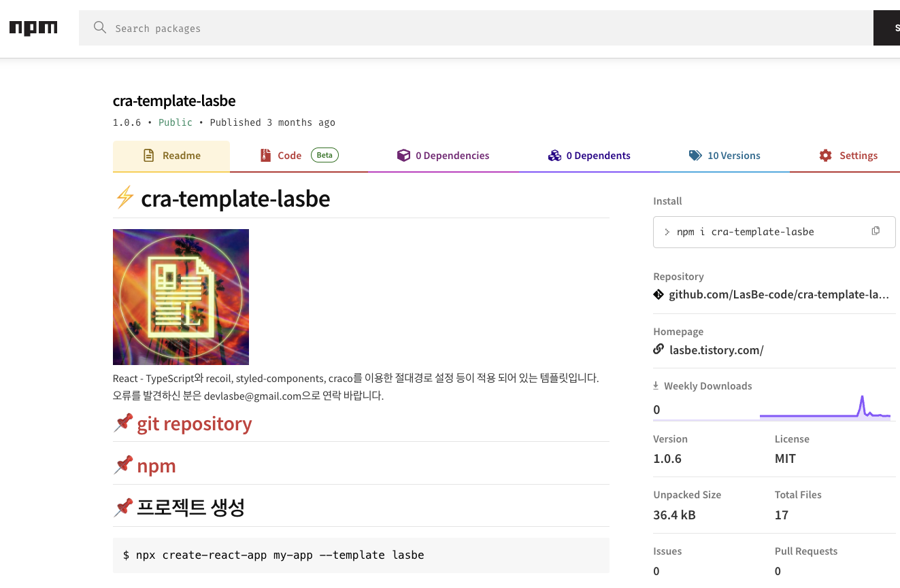Open the npm heading link
The height and width of the screenshot is (588, 900).
156,466
